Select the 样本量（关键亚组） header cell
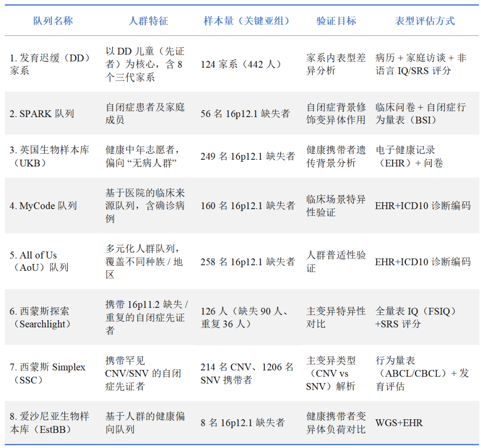481x448 pixels. click(x=247, y=21)
